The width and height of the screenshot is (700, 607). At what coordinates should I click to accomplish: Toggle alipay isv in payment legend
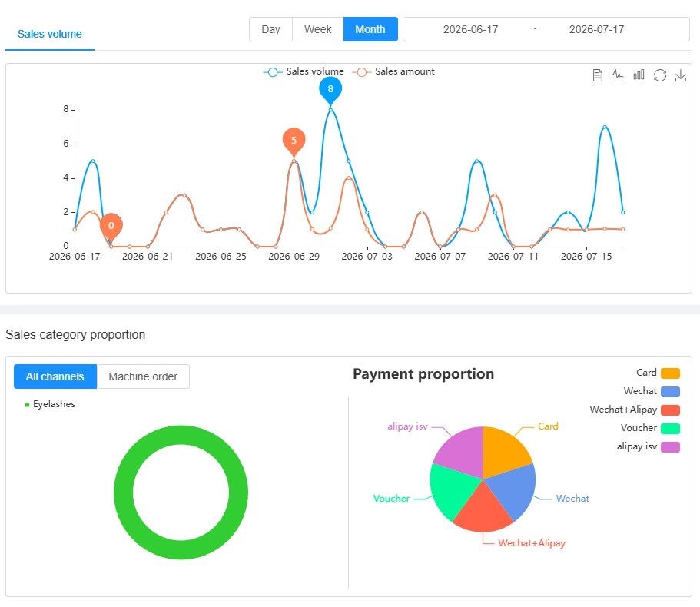click(x=649, y=446)
